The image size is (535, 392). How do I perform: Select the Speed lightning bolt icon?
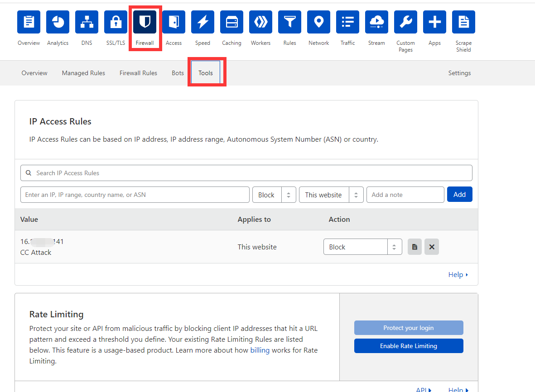pyautogui.click(x=202, y=22)
